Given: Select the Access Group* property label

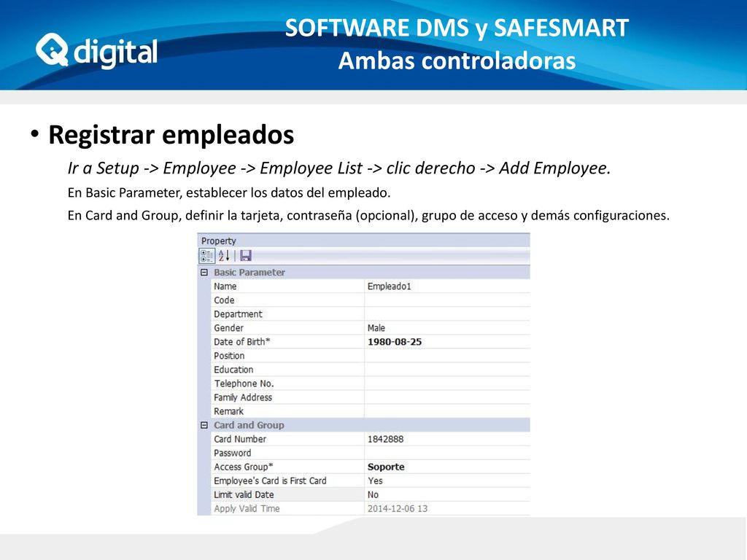Looking at the screenshot, I should (243, 467).
